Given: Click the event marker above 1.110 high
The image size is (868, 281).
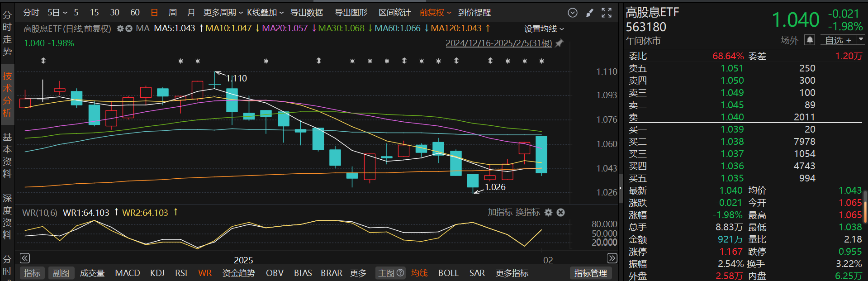Looking at the screenshot, I should pyautogui.click(x=198, y=61).
